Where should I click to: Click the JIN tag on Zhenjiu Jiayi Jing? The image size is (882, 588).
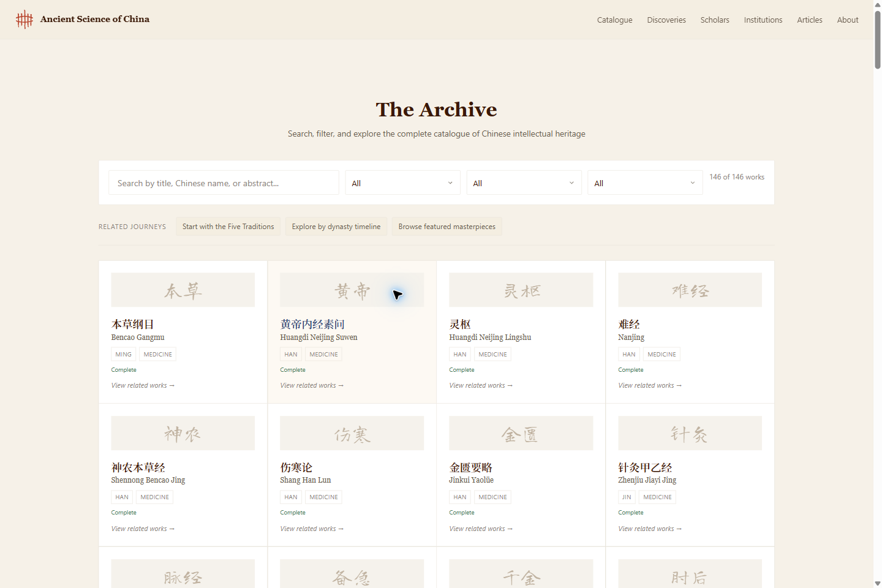click(627, 497)
